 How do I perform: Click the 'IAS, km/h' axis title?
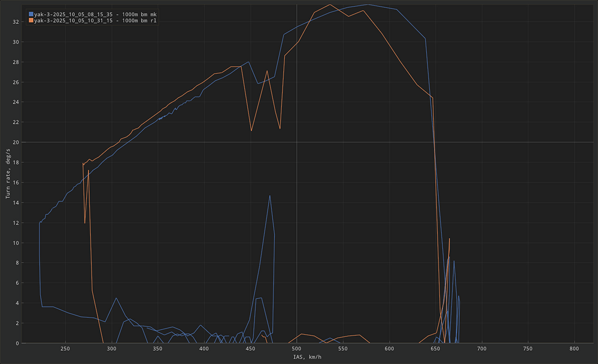[x=306, y=357]
